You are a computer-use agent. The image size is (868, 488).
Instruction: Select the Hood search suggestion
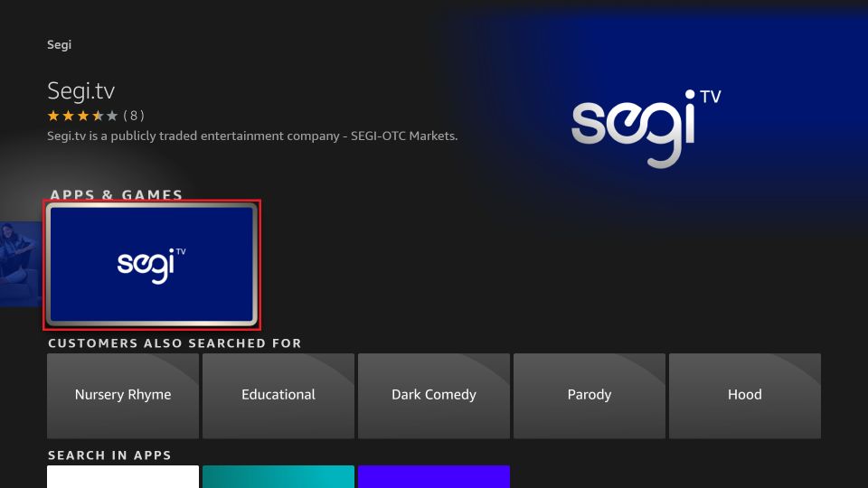pyautogui.click(x=745, y=396)
